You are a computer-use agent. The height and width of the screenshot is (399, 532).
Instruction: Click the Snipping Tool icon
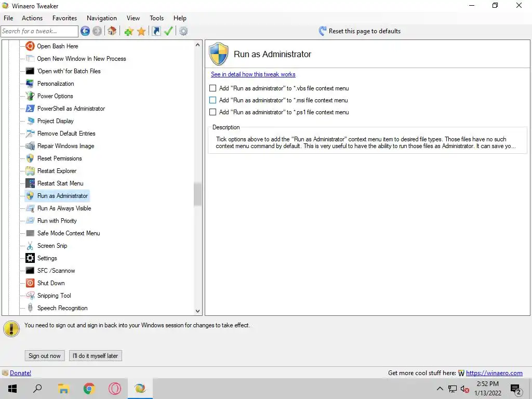point(30,296)
